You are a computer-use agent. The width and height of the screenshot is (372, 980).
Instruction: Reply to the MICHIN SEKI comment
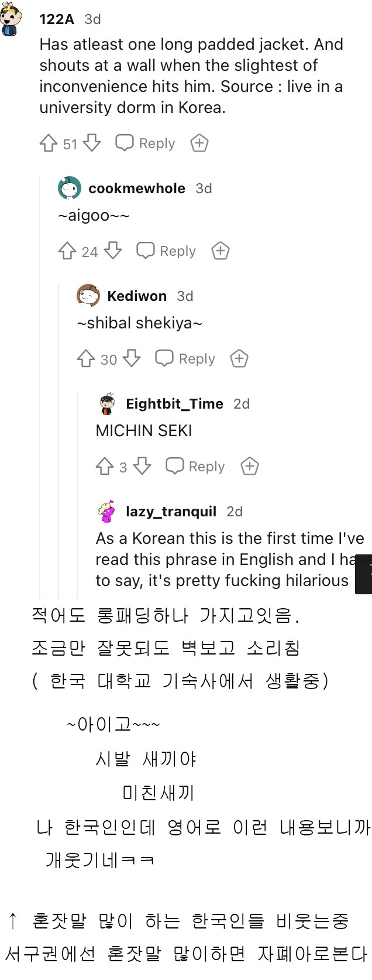tap(195, 466)
